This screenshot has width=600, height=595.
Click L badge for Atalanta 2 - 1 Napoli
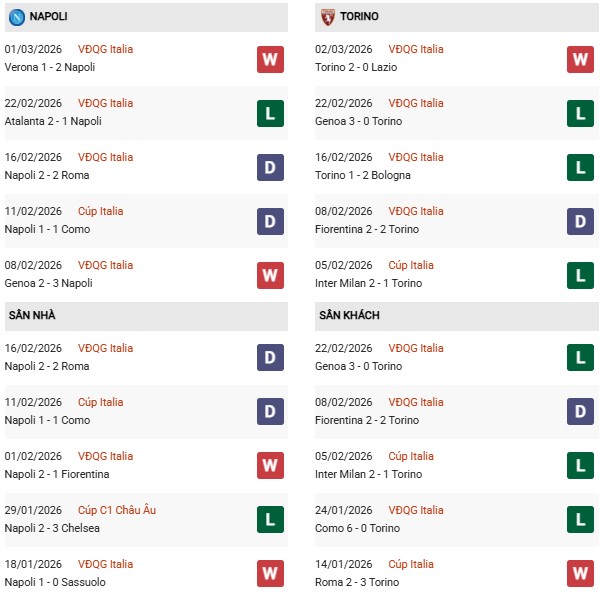[x=270, y=113]
